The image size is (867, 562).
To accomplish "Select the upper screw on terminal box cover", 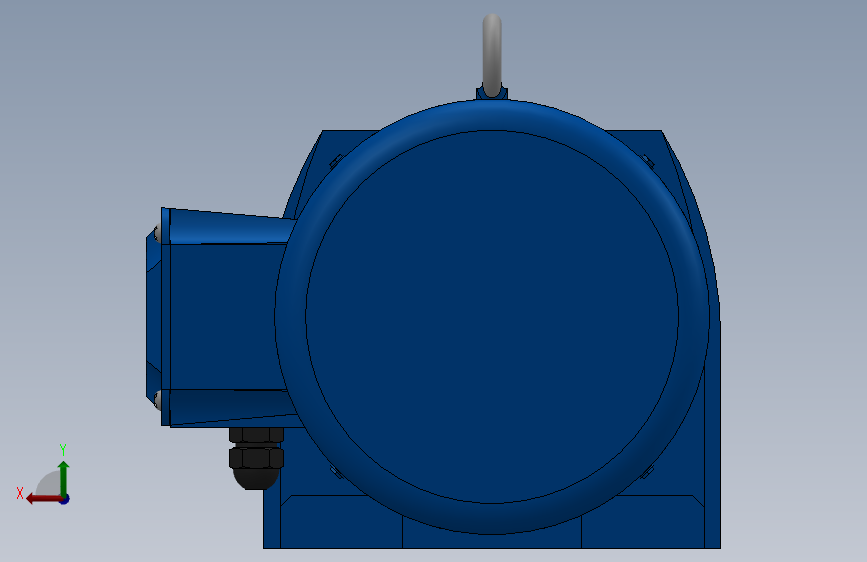I will [x=158, y=233].
